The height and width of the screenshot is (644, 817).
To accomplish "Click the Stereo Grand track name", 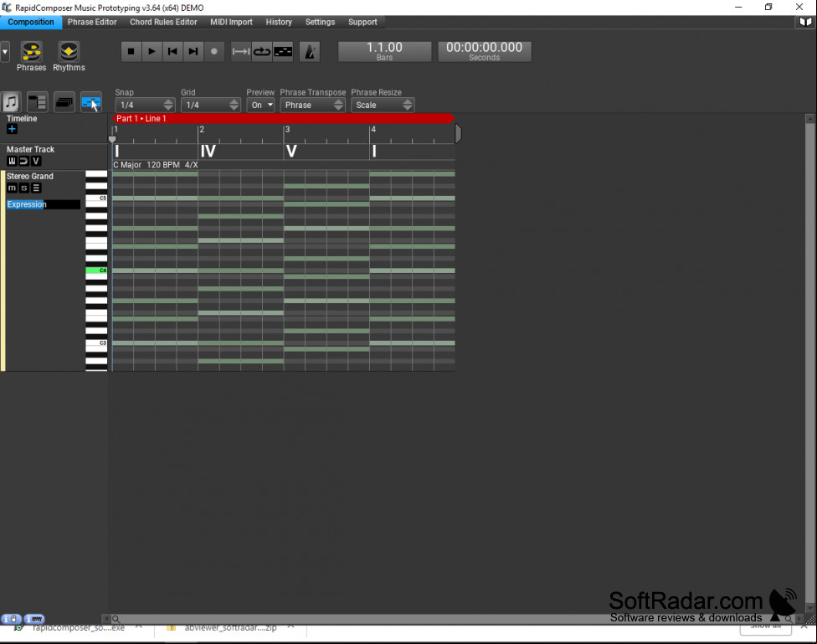I will coord(29,176).
